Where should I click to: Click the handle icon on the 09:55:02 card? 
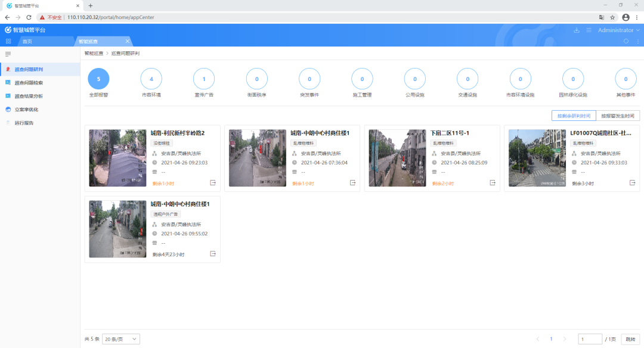213,254
